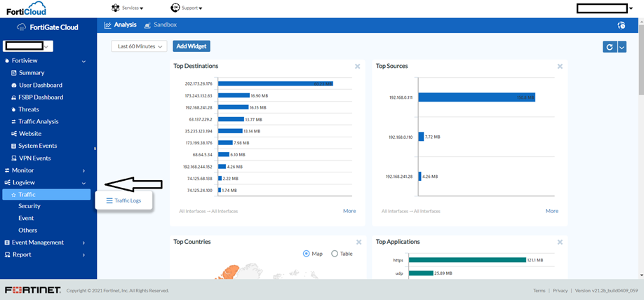644x300 pixels.
Task: Click the Traffic Analysis icon
Action: coord(13,121)
